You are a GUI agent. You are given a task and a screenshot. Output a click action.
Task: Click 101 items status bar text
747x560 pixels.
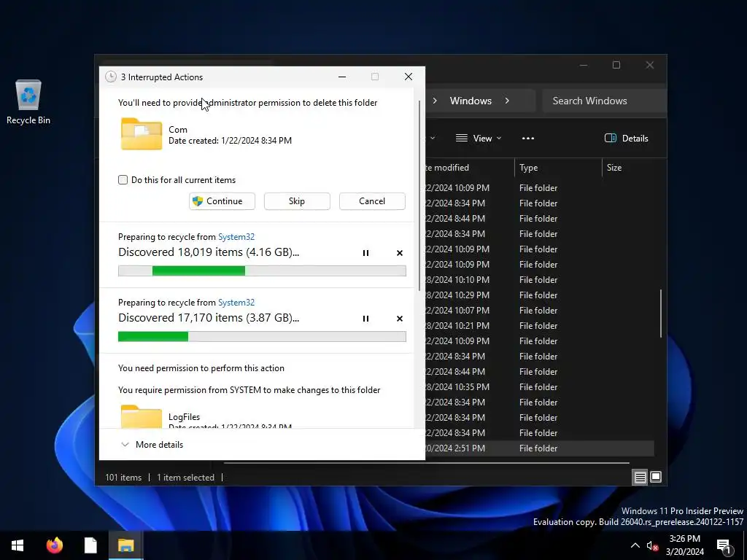(x=123, y=477)
